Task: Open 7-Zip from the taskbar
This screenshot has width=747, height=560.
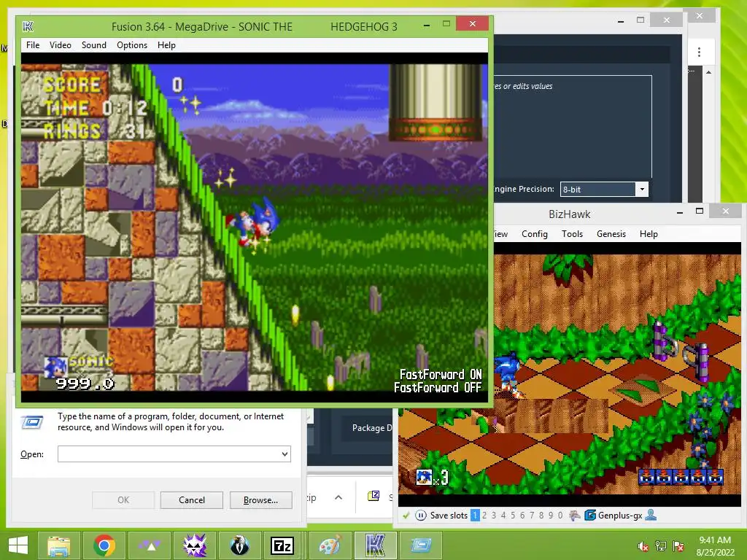Action: click(x=282, y=545)
